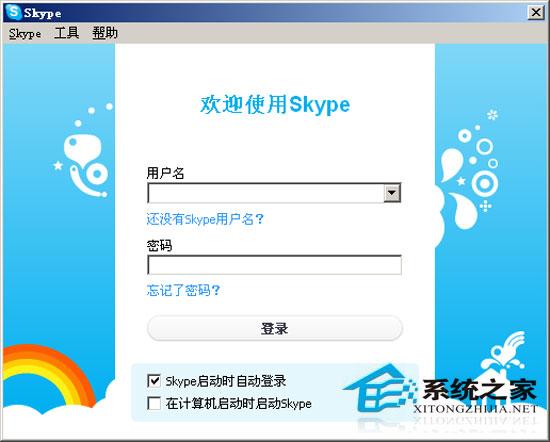Open the 工具 menu
The height and width of the screenshot is (442, 550).
coord(67,33)
